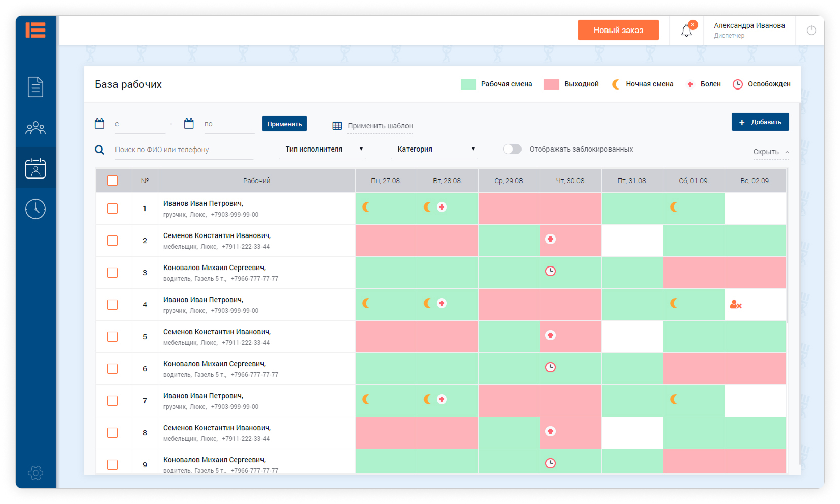Viewport: 840px width, 504px height.
Task: Open the Категория dropdown
Action: (436, 149)
